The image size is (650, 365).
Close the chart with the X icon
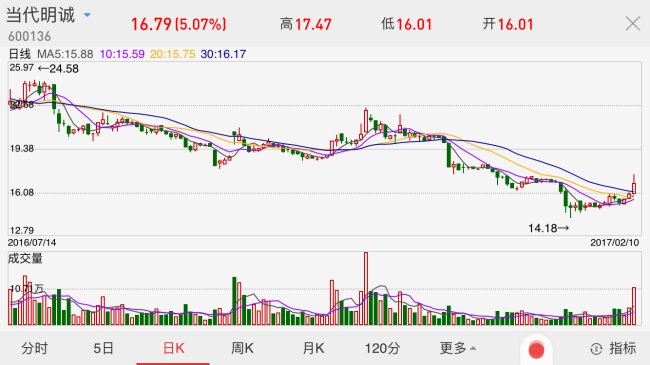click(x=633, y=24)
